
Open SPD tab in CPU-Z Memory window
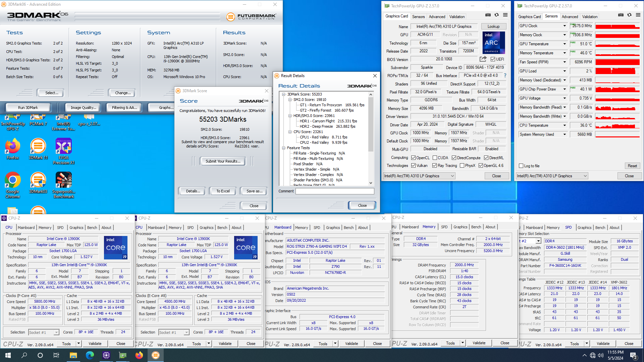[x=444, y=227]
